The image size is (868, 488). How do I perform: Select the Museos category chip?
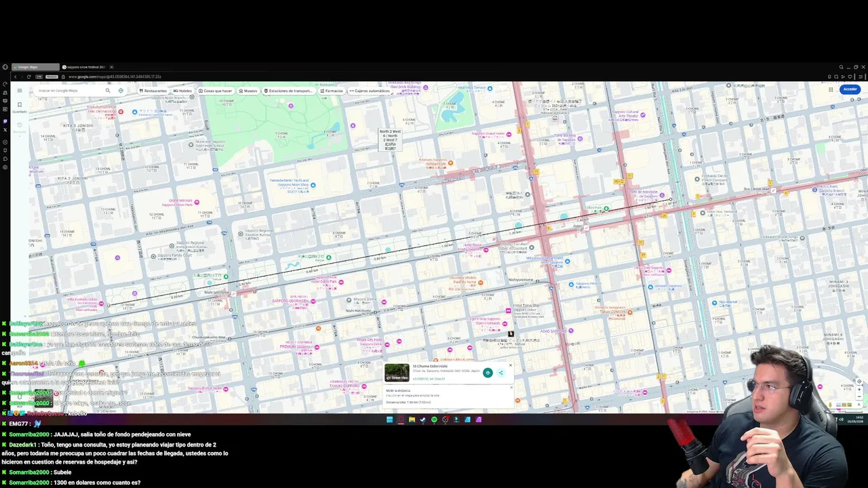[248, 91]
